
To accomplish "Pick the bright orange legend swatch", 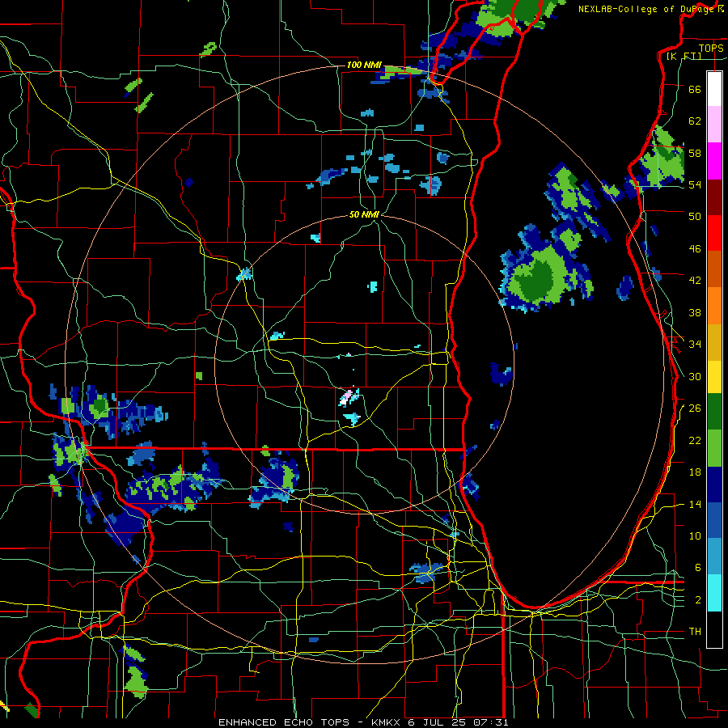I will pyautogui.click(x=714, y=306).
